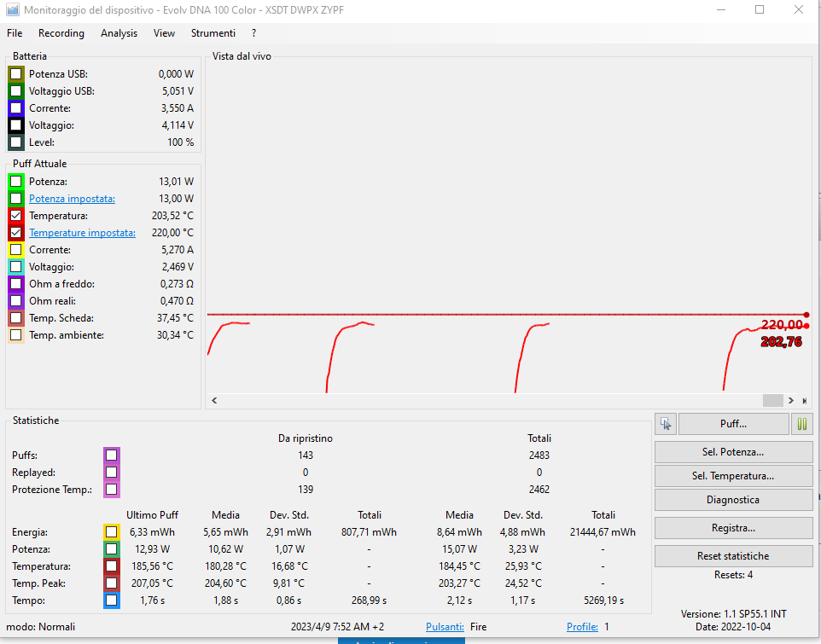Click the Profile link in status bar
821x644 pixels.
(582, 627)
